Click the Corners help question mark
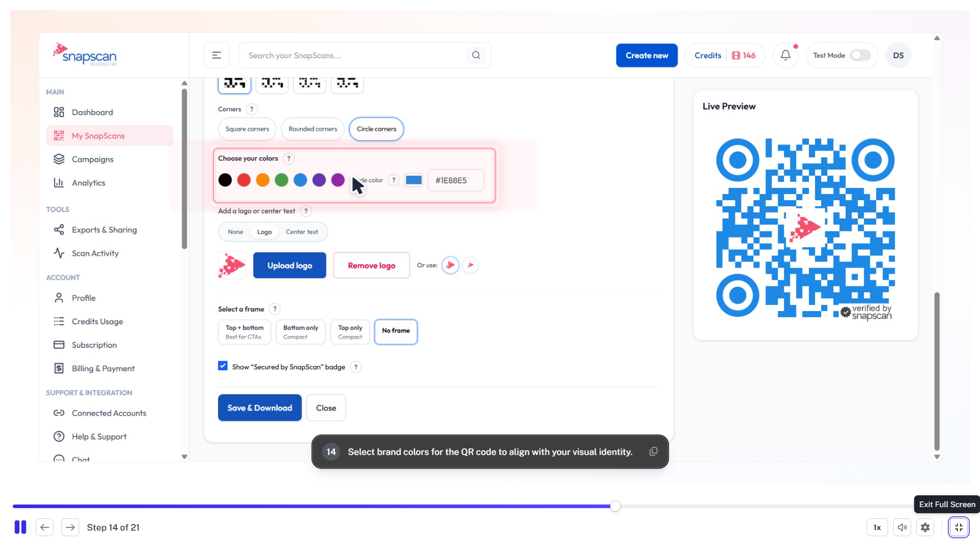Viewport: 980px width, 551px height. tap(251, 109)
